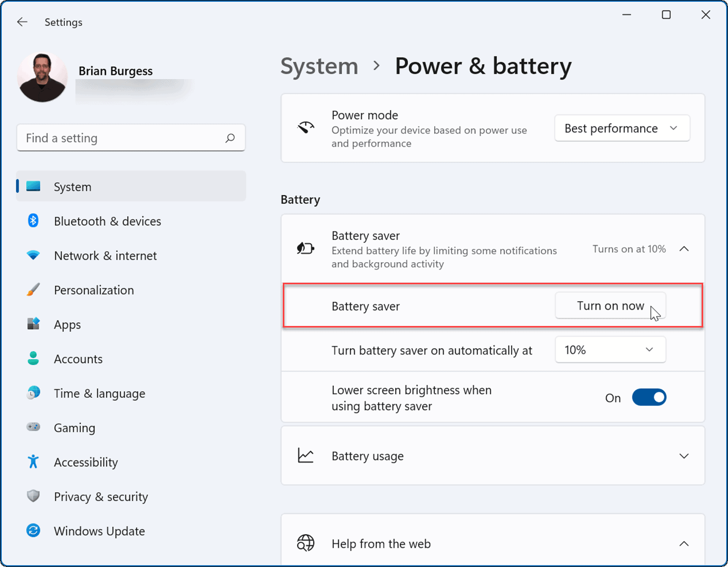Collapse Help from the web section
The image size is (728, 567).
pyautogui.click(x=684, y=543)
